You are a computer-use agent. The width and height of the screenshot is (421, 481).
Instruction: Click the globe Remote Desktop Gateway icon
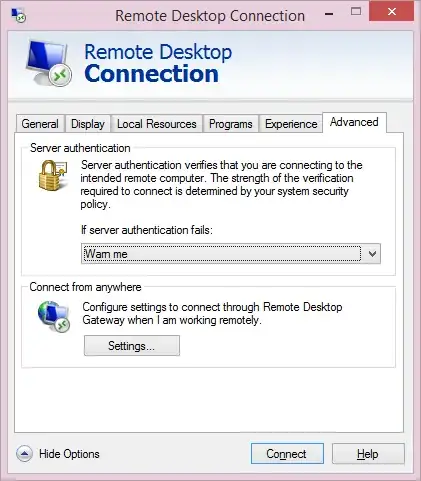[x=54, y=316]
